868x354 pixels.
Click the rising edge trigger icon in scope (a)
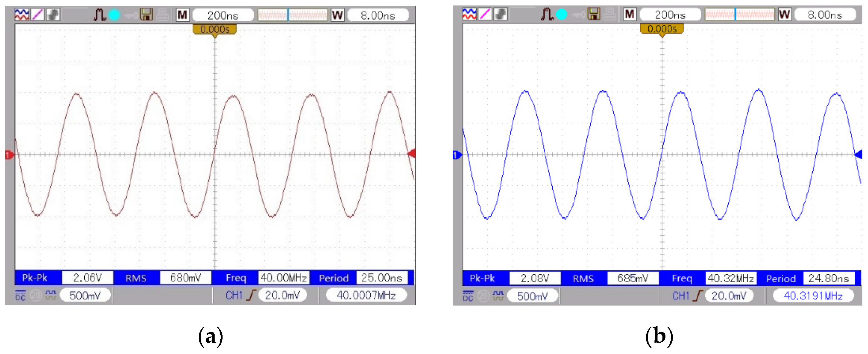click(x=251, y=295)
